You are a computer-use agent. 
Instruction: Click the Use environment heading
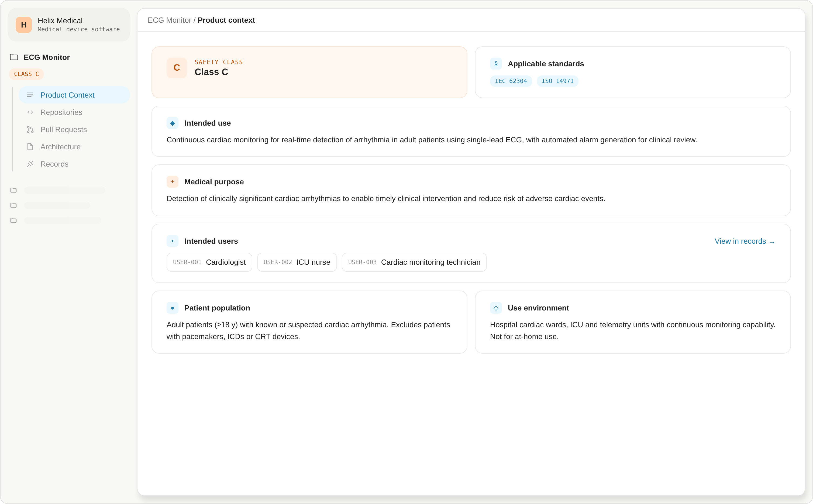(538, 308)
